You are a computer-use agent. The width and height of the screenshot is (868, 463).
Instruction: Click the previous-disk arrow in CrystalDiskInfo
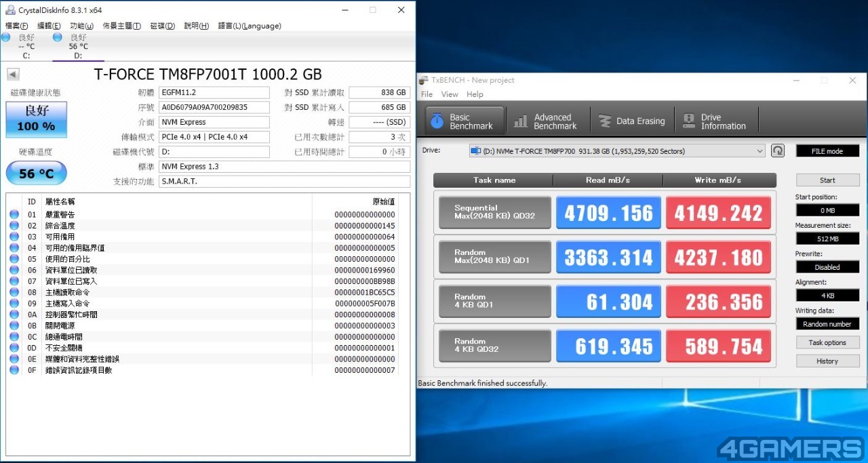tap(13, 75)
